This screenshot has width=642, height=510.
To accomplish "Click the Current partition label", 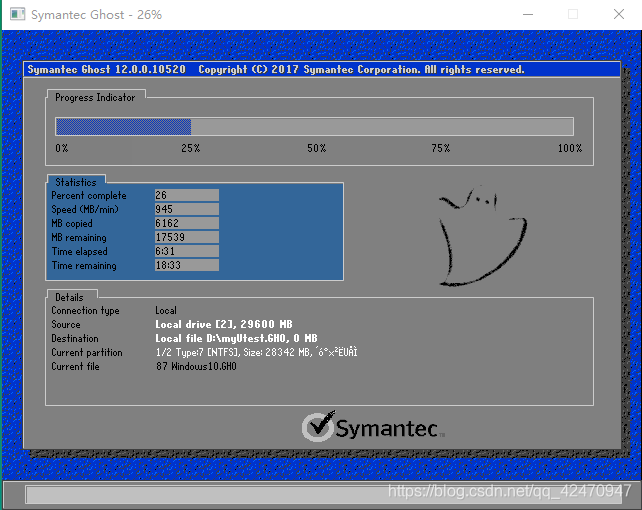I will click(x=87, y=352).
